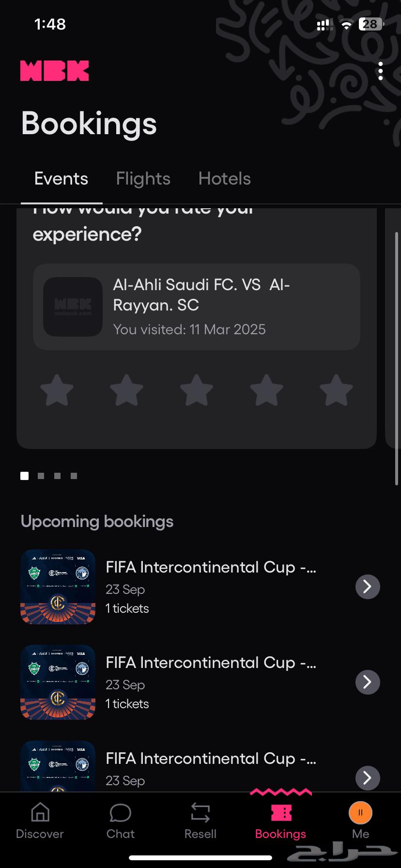Select the Events tab
The width and height of the screenshot is (401, 868).
click(62, 179)
